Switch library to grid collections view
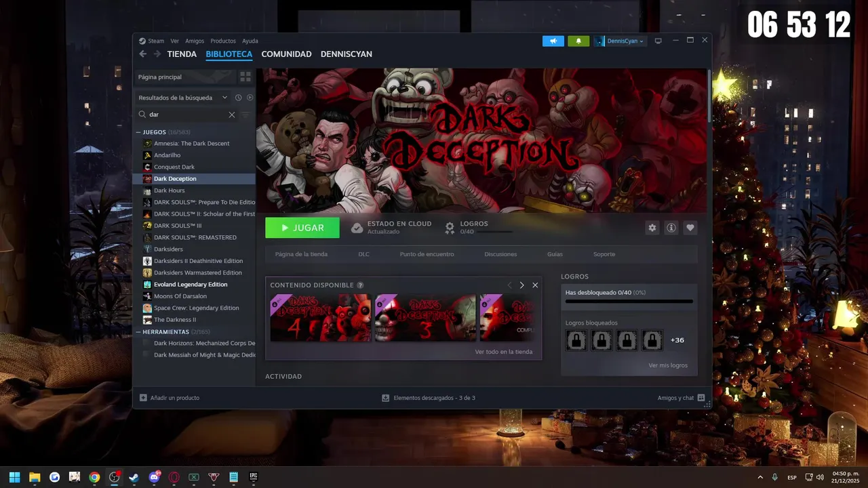Screen dimensions: 868x488 pyautogui.click(x=245, y=77)
